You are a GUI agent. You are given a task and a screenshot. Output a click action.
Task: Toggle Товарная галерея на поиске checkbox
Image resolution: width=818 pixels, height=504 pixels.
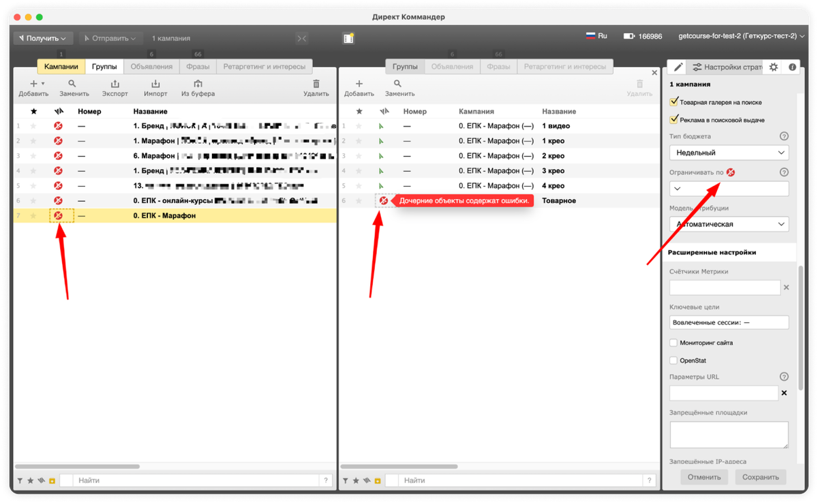673,101
